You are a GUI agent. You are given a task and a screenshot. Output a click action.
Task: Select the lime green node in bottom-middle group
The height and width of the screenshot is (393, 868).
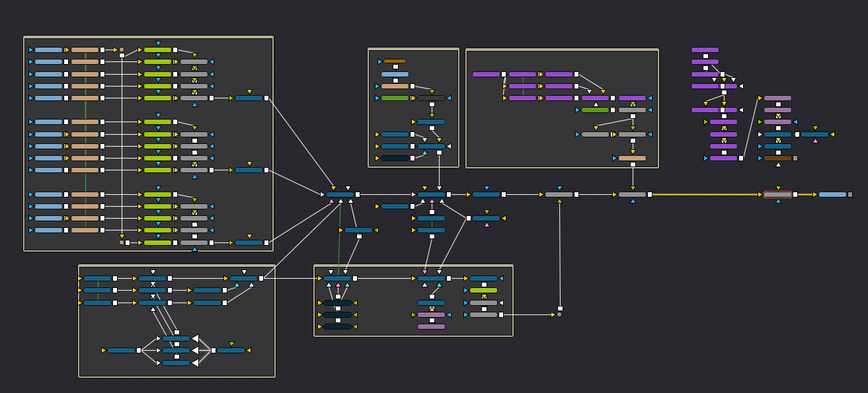[483, 291]
